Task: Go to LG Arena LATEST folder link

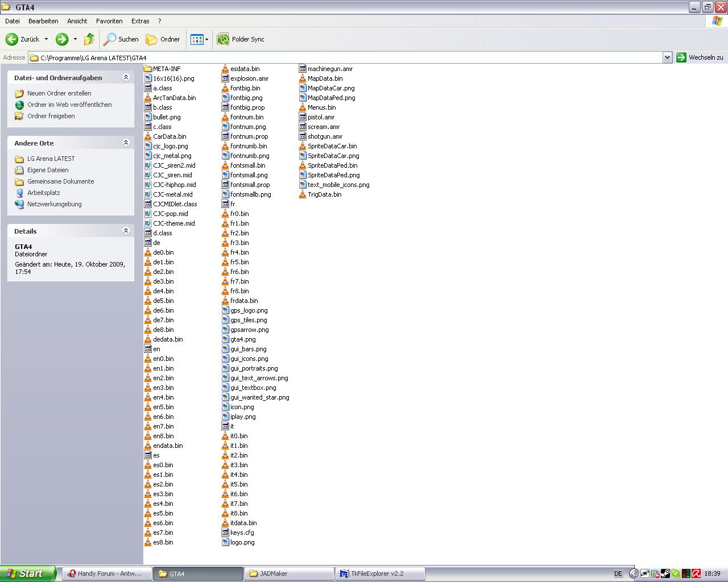Action: 51,159
